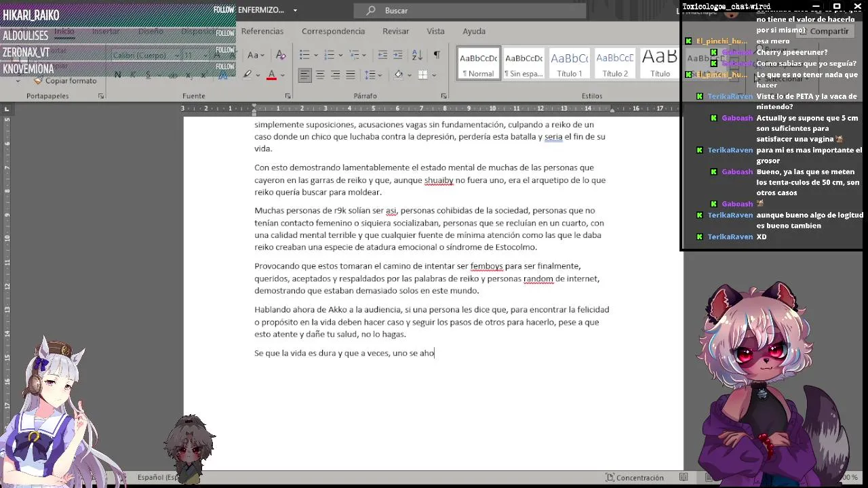Open Portapapeles dialog launcher

click(101, 96)
